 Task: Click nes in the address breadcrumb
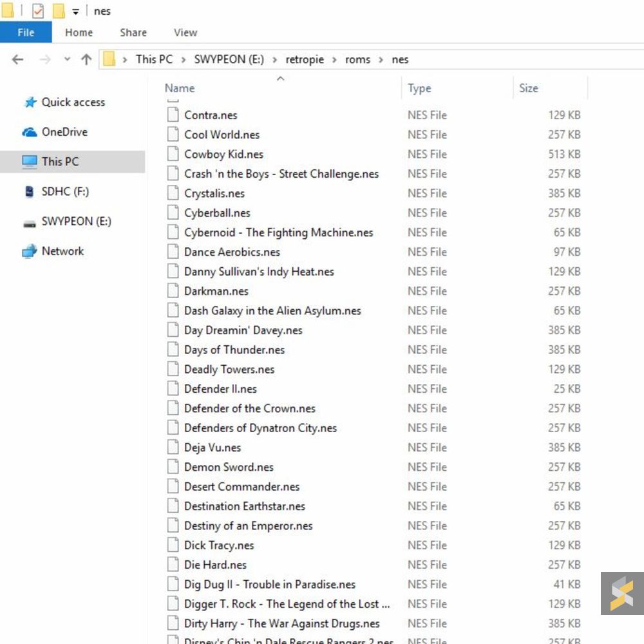400,59
